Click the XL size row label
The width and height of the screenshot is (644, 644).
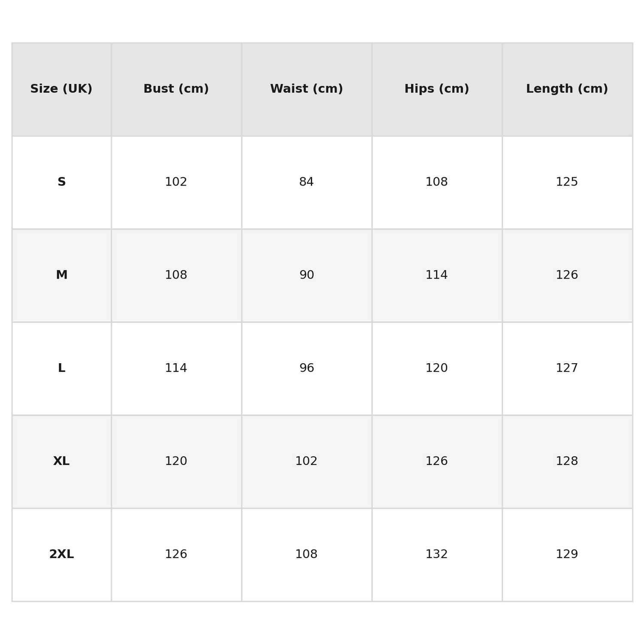(61, 462)
